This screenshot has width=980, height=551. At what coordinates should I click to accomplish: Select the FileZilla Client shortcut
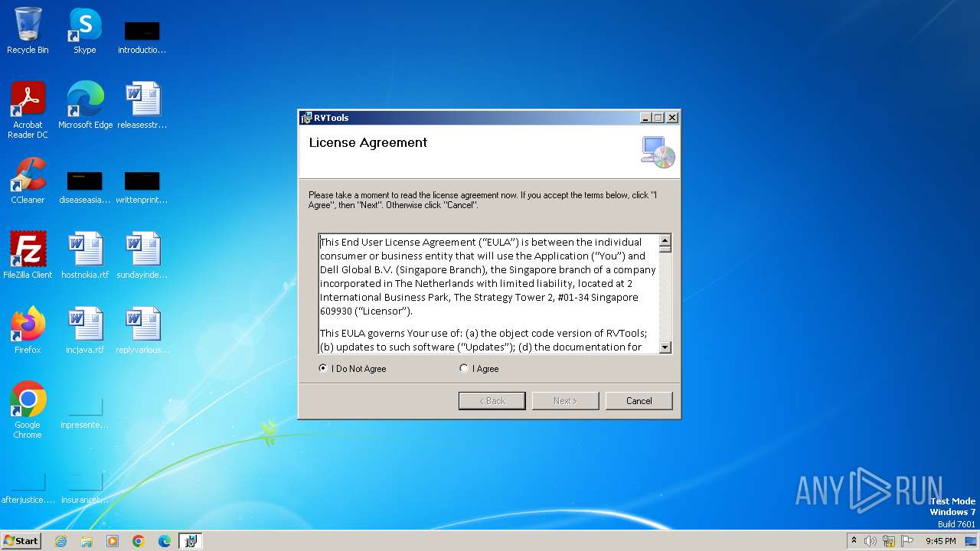click(28, 256)
